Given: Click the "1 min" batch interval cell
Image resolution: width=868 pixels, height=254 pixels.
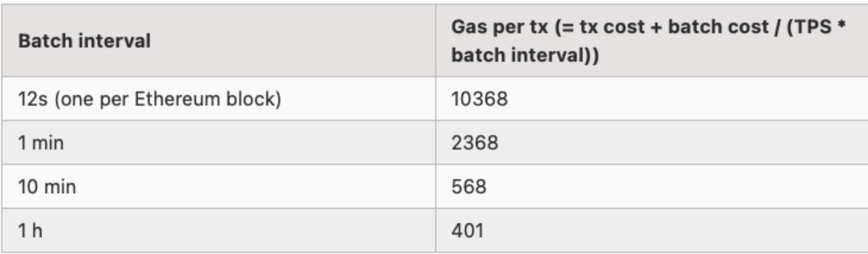Looking at the screenshot, I should (222, 142).
